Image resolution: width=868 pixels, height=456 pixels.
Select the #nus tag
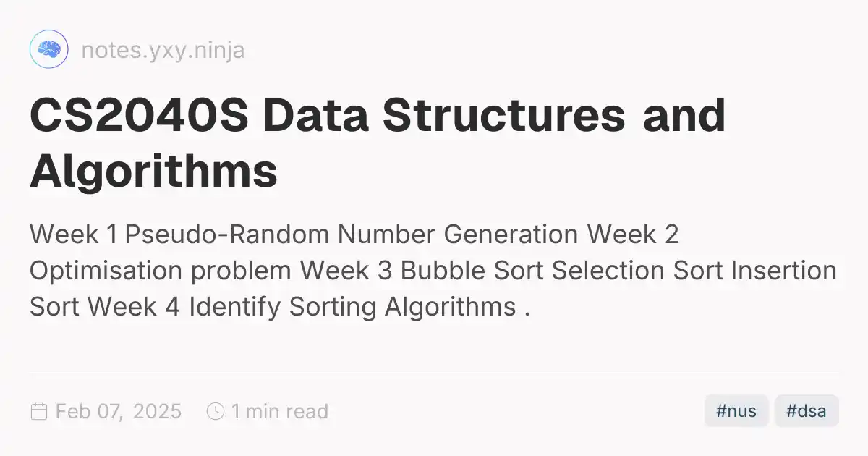736,411
